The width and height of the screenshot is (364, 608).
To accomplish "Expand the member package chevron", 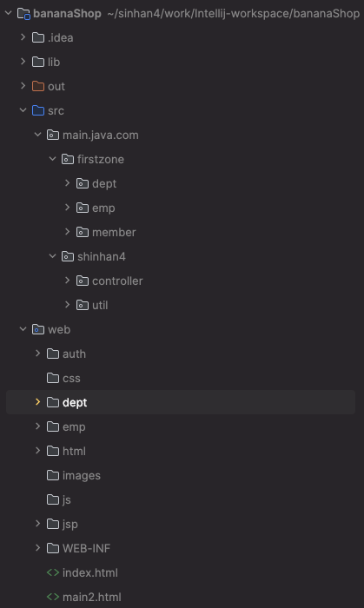I will [x=67, y=232].
